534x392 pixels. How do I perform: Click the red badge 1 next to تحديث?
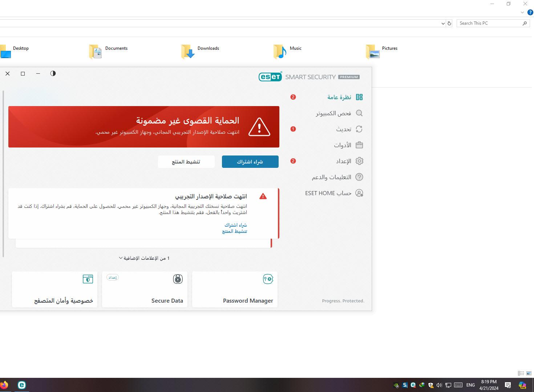point(293,129)
